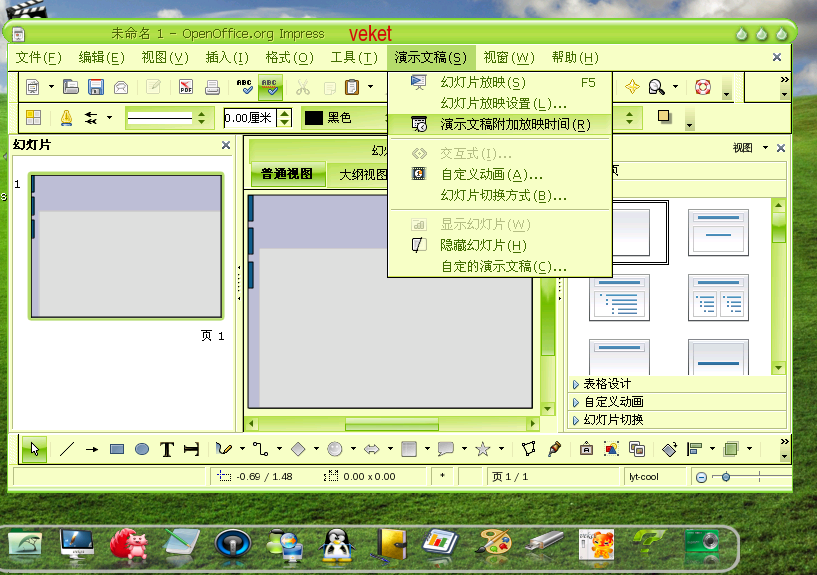Click the Print icon

coord(212,86)
